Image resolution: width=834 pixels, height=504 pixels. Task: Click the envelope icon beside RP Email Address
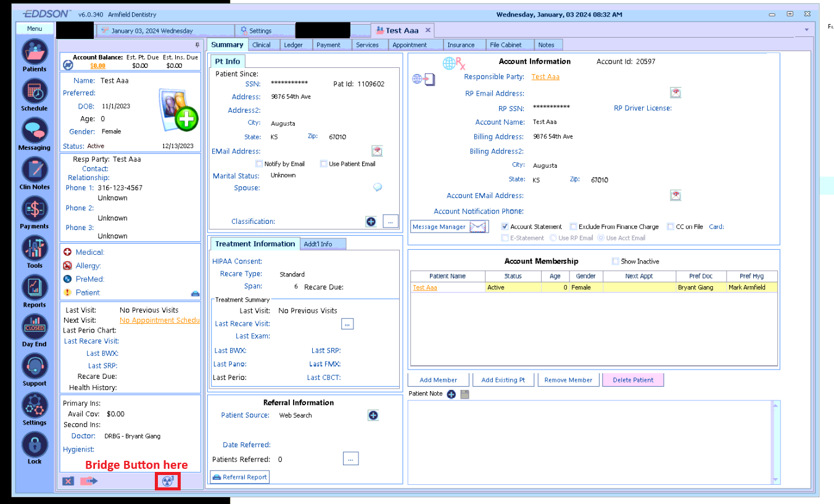[675, 93]
